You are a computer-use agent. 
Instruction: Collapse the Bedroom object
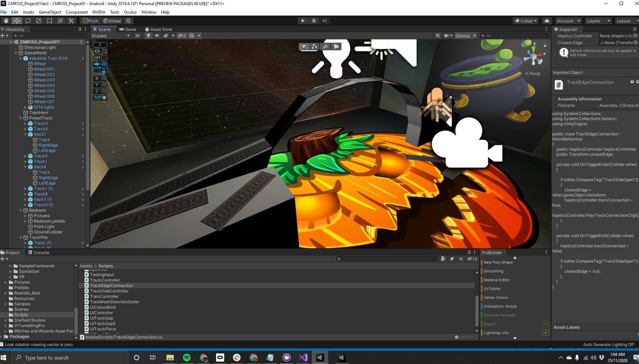click(21, 210)
